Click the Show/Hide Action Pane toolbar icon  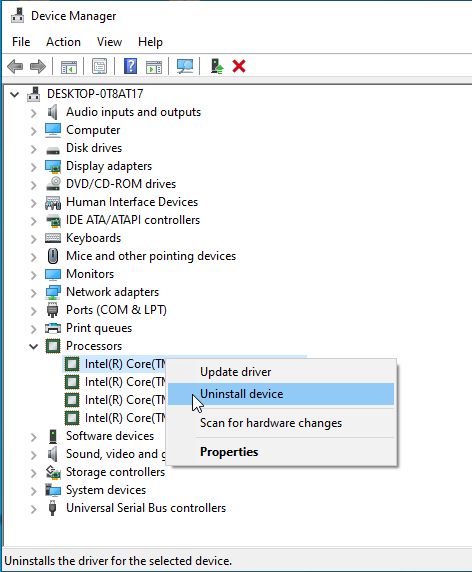[154, 67]
